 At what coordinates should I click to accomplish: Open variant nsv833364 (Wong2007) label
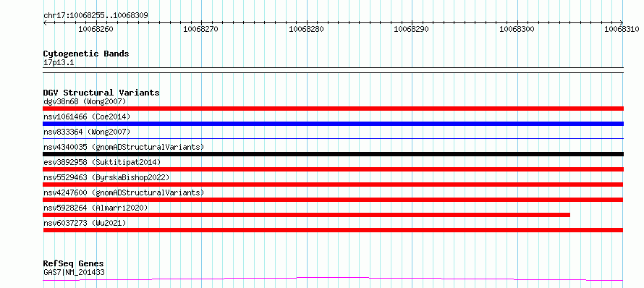tap(87, 132)
